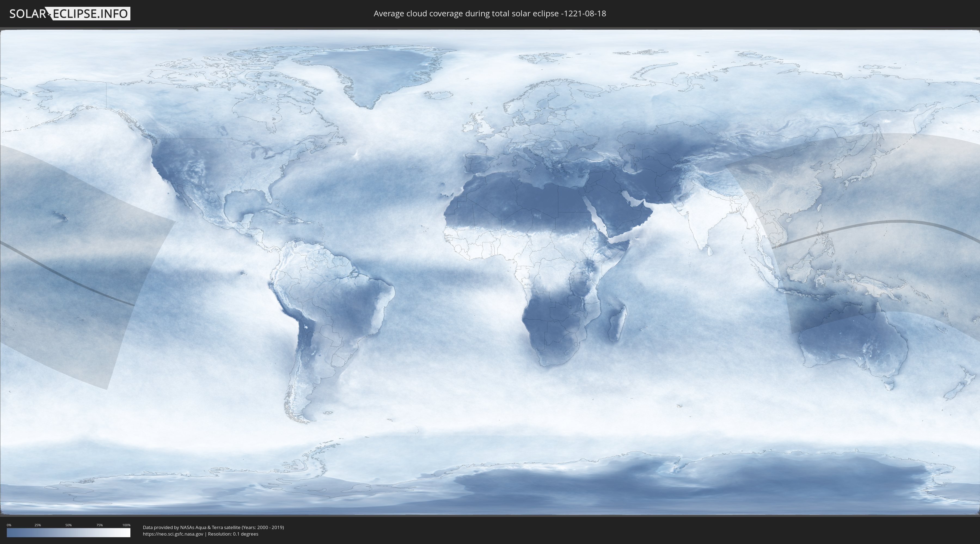Click the 0% legend label

coord(9,525)
